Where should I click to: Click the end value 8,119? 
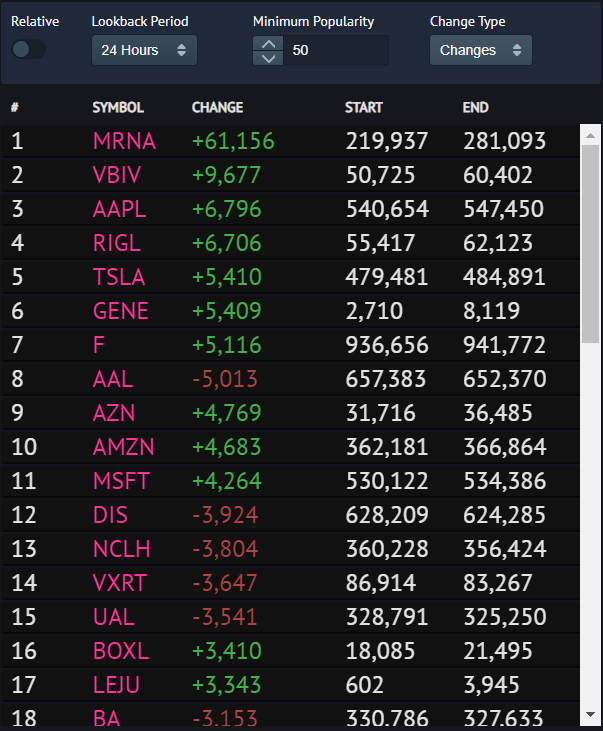[491, 311]
